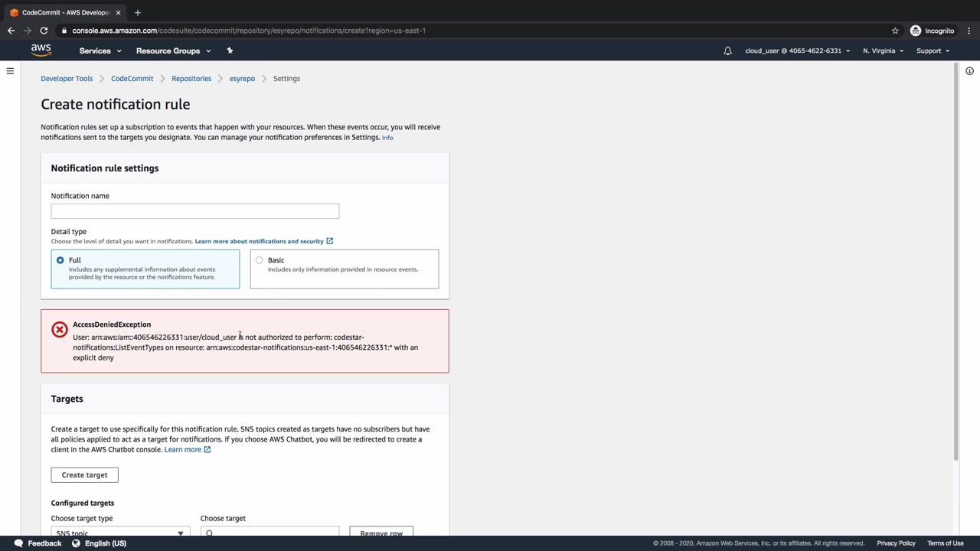Screen dimensions: 980x551
Task: Go to Developer Tools breadcrumb
Action: 67,78
